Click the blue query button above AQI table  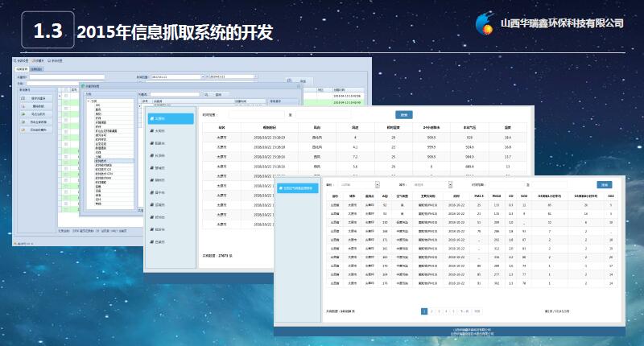tap(604, 184)
